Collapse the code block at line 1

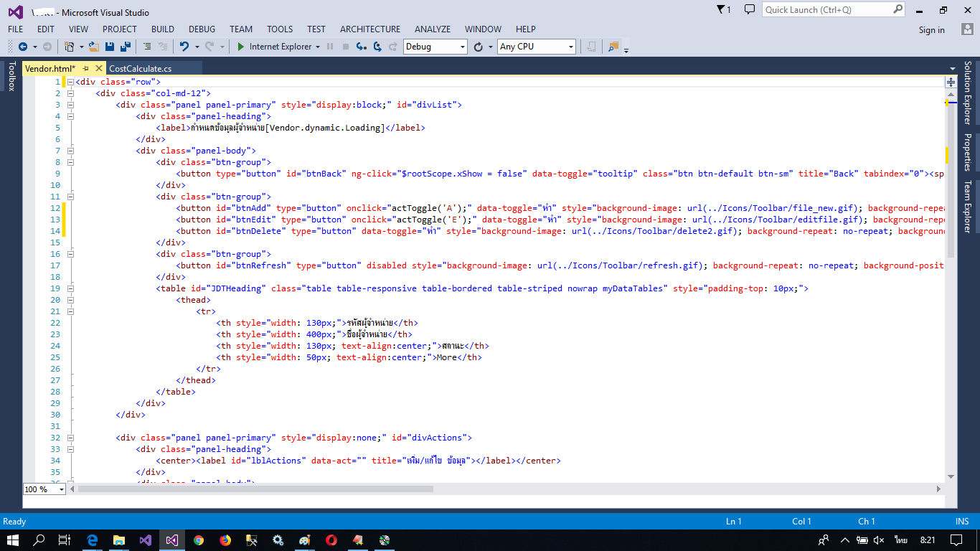(70, 82)
